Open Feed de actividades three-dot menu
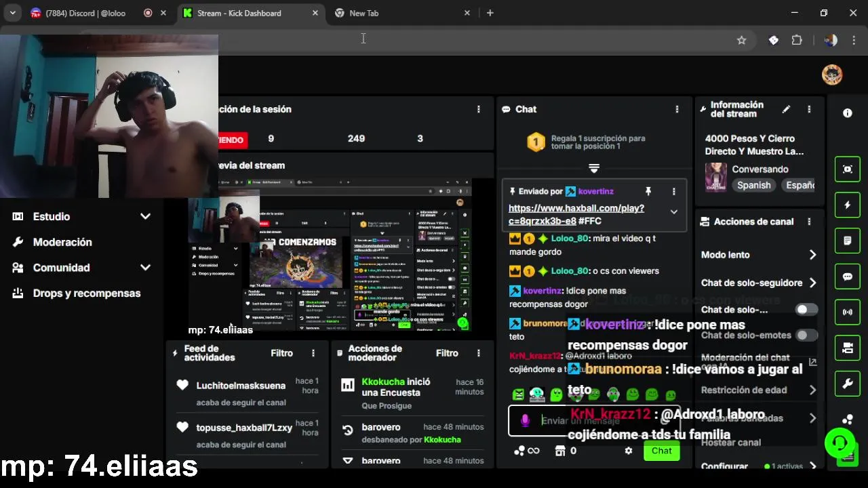 (313, 353)
